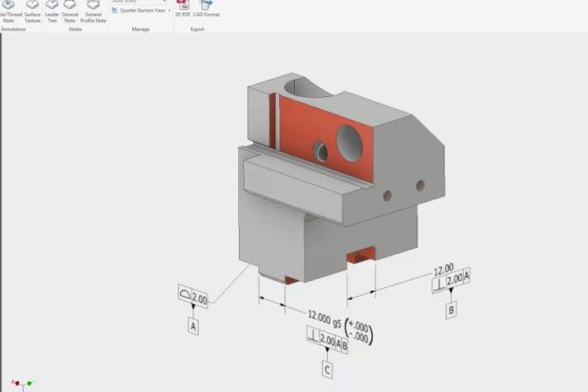
Task: Select the Hole/Thread Note tool
Action: [9, 9]
